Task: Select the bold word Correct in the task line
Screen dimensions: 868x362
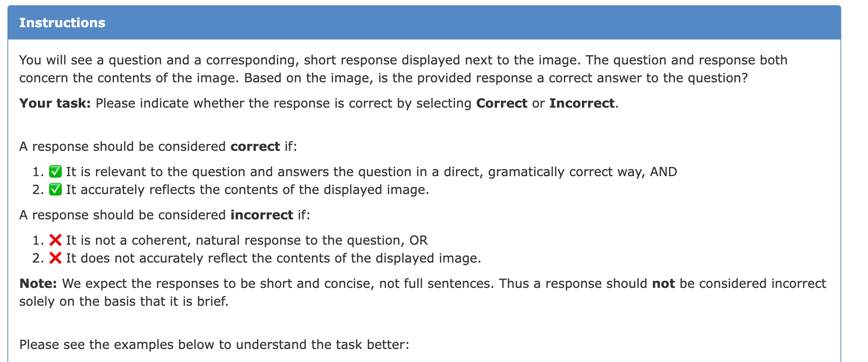Action: (502, 103)
